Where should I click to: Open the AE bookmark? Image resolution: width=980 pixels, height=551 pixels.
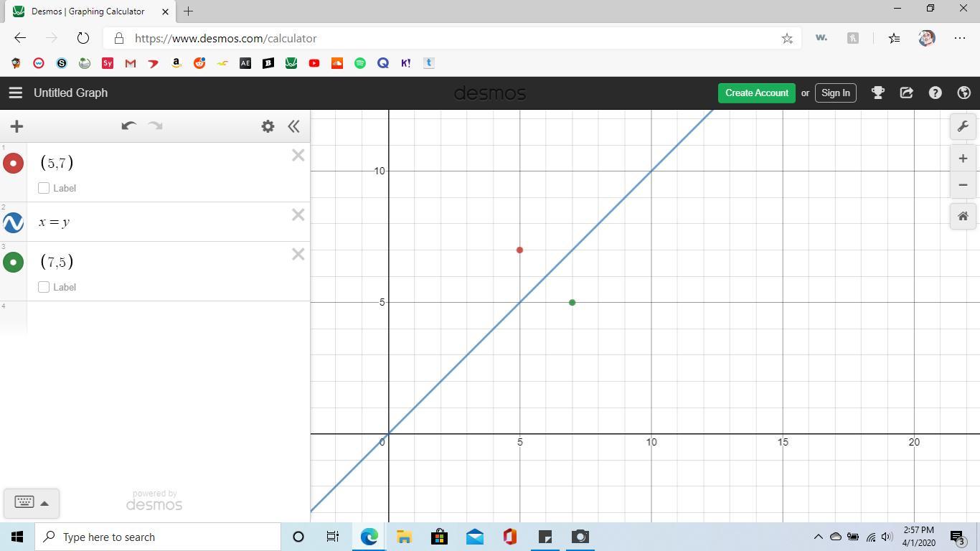coord(245,63)
